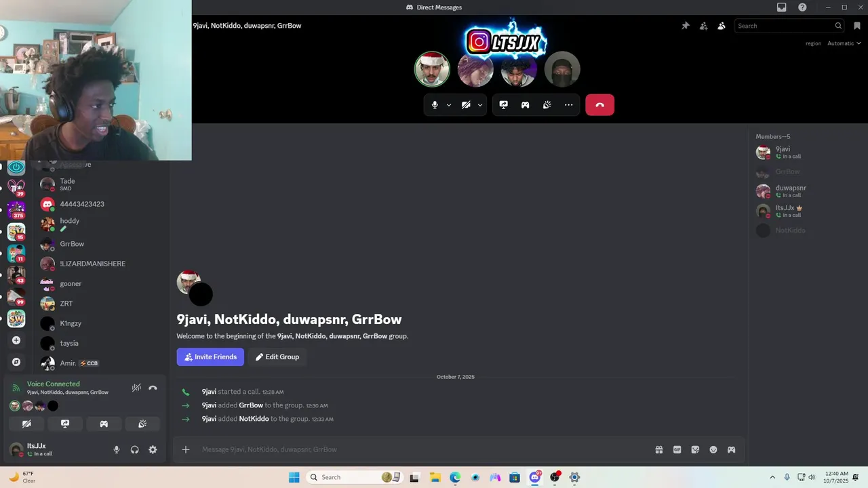Open the Help question mark icon
This screenshot has height=488, width=868.
(x=802, y=7)
